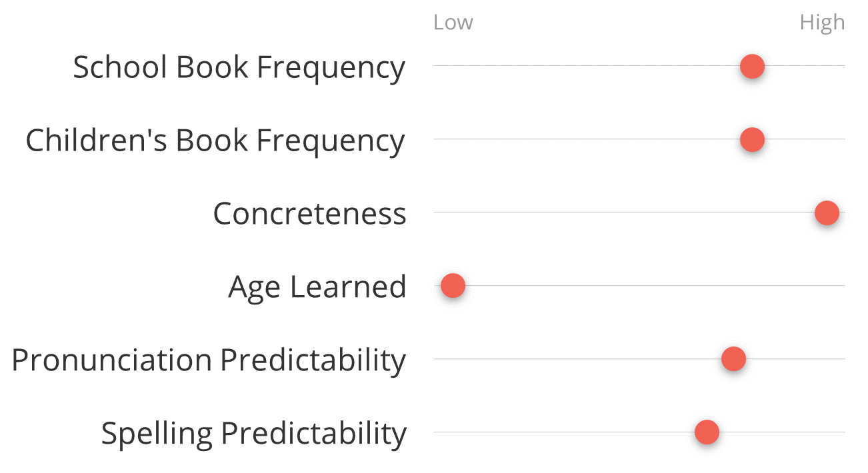Viewport: 868px width, 473px height.
Task: Click the Concreteness track line
Action: point(639,212)
